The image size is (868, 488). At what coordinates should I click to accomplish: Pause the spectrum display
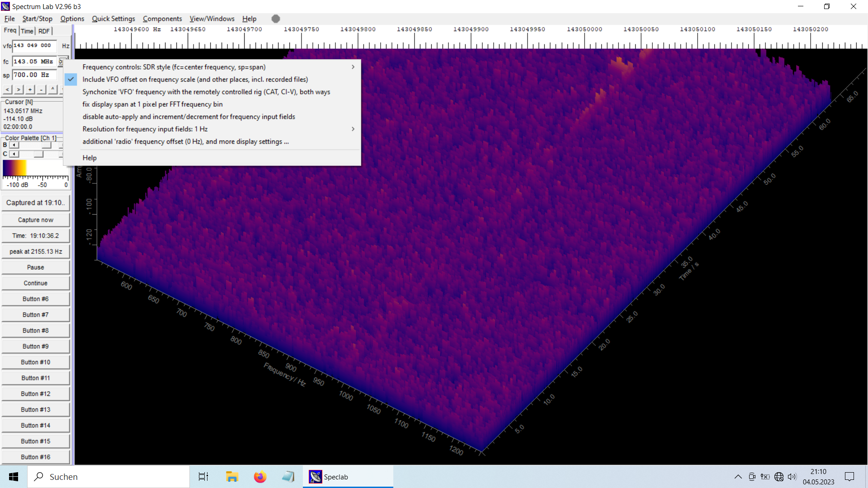point(36,267)
